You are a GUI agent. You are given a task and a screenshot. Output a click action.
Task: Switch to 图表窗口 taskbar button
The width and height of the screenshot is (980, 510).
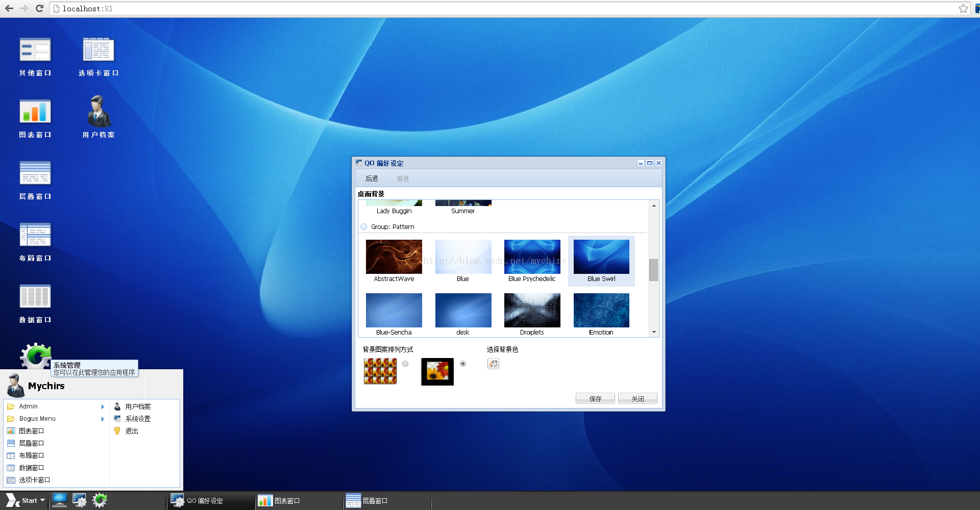298,501
